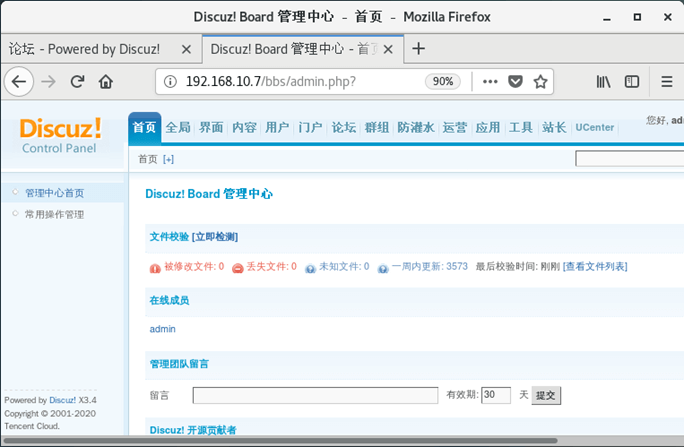The image size is (684, 447).
Task: Click the 一周内更新 info icon
Action: click(x=383, y=269)
